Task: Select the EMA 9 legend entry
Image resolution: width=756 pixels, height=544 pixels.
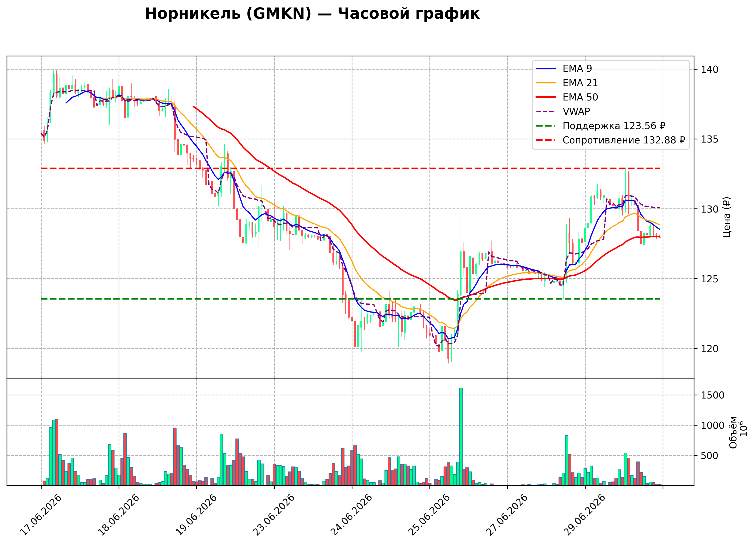Action: click(x=564, y=68)
